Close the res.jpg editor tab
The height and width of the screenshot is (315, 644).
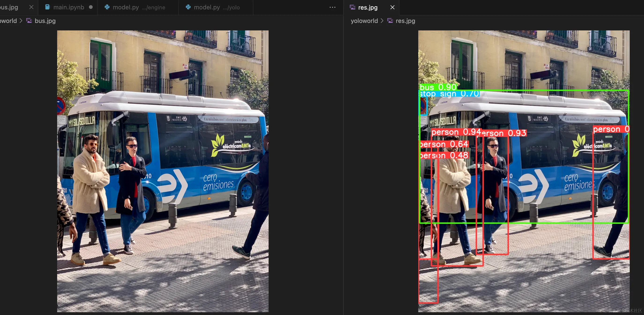pyautogui.click(x=392, y=7)
